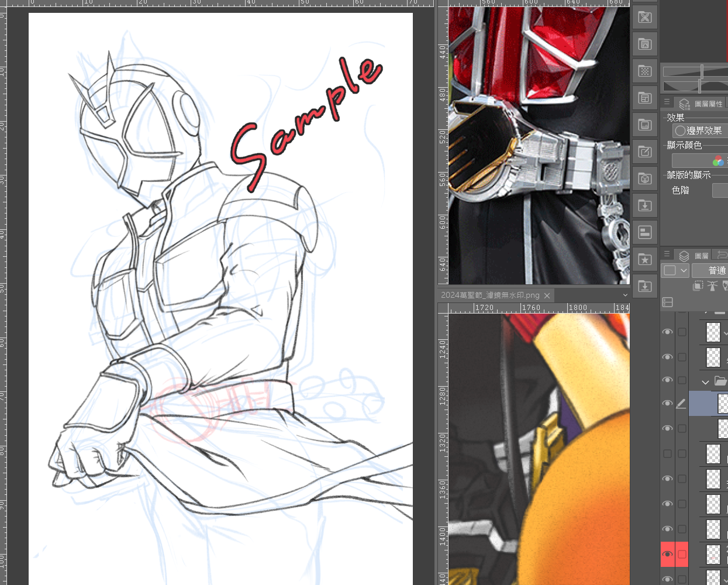Toggle visibility of the red-highlighted layer
728x585 pixels.
pos(667,554)
